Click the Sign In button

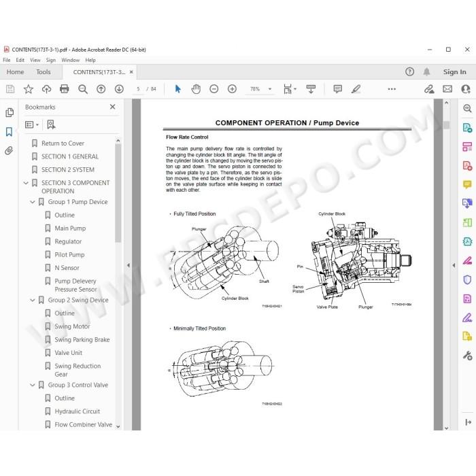[x=454, y=72]
